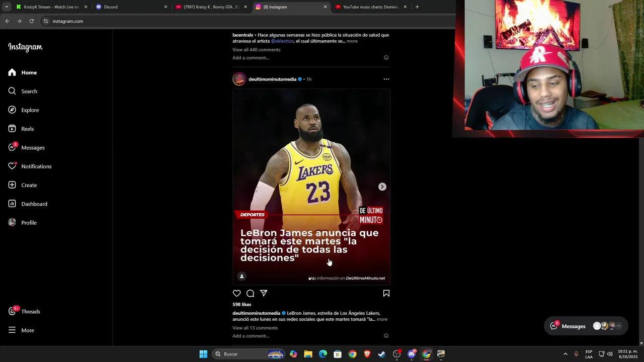Expand LeBron caption with more link
Image resolution: width=644 pixels, height=362 pixels.
(x=382, y=319)
